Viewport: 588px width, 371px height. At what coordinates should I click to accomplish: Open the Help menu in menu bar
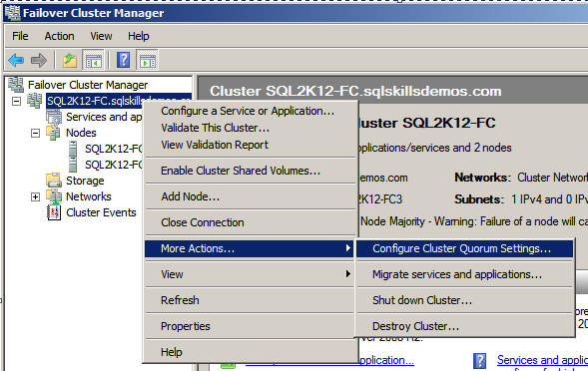pyautogui.click(x=139, y=36)
